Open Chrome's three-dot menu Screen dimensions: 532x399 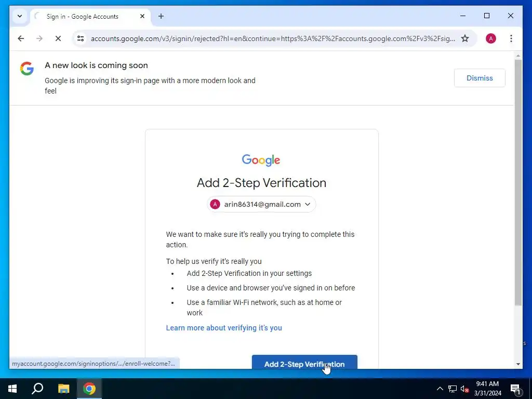click(x=511, y=38)
